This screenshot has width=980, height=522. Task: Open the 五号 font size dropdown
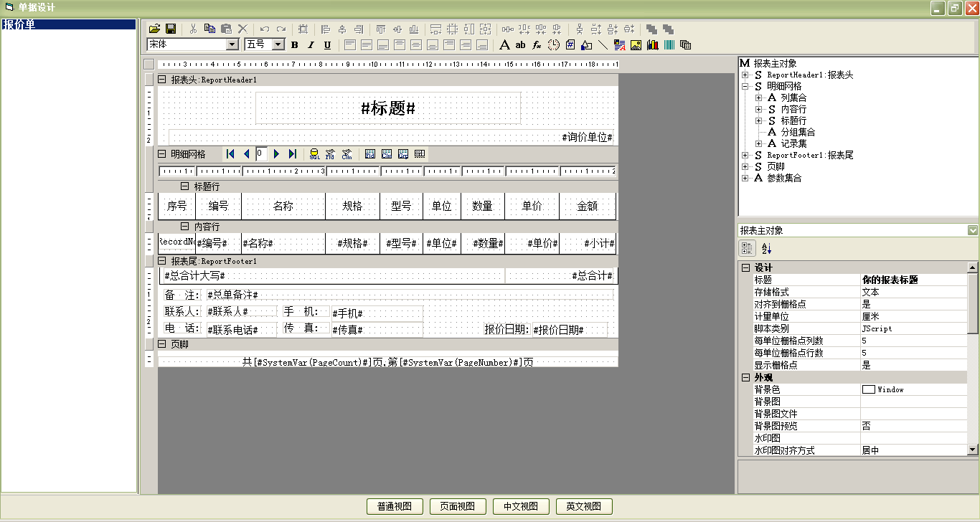pos(279,44)
